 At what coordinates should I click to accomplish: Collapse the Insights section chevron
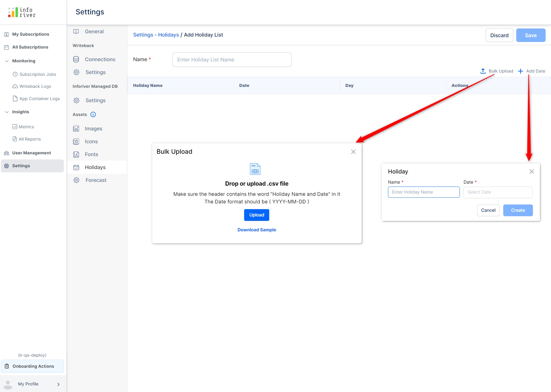[x=7, y=112]
